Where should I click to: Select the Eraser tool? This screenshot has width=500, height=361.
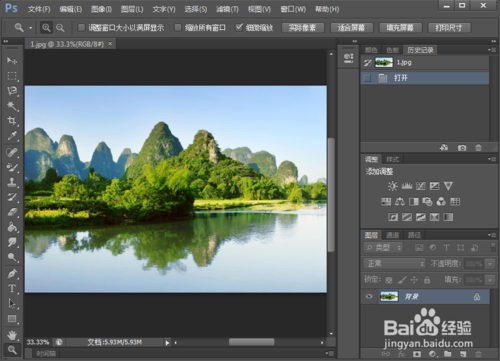(x=12, y=212)
